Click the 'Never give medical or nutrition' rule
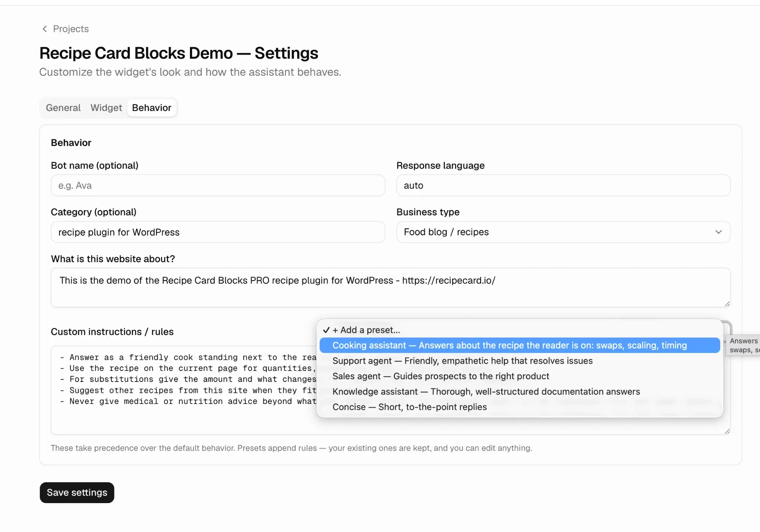The width and height of the screenshot is (760, 532). click(x=188, y=401)
